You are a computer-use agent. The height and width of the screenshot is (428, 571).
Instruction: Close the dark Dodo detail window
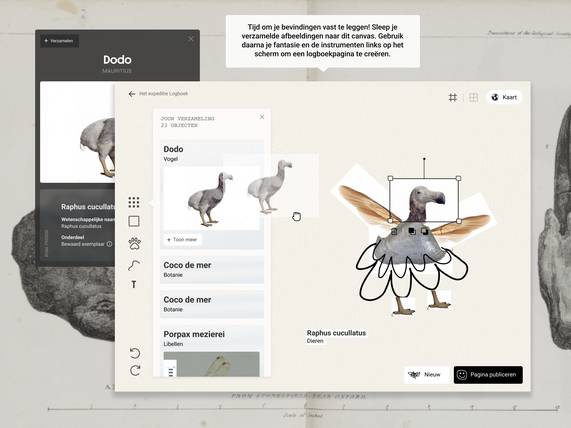click(191, 39)
